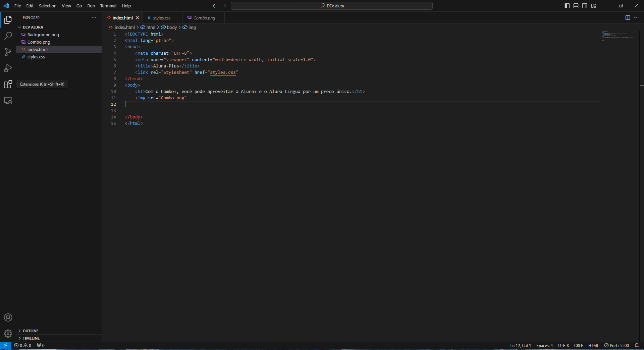Change HTML language mode

coord(593,345)
